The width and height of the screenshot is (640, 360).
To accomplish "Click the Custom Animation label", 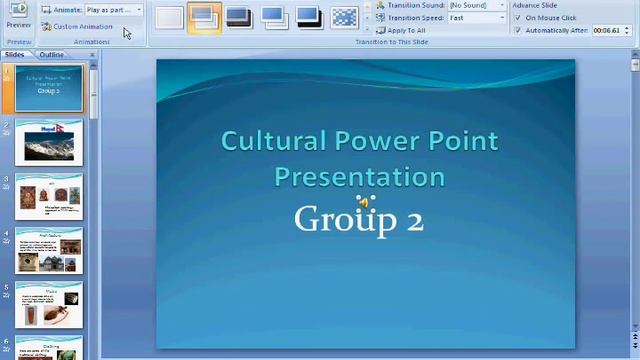I will [x=83, y=27].
